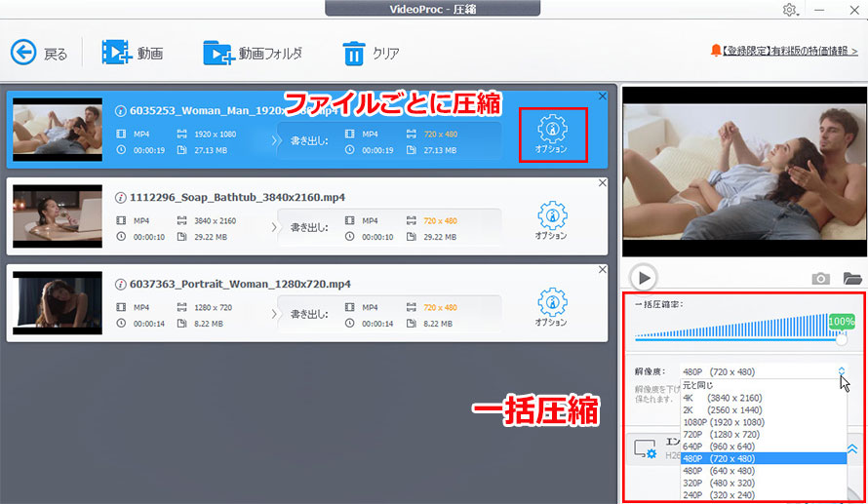The image size is (868, 504).
Task: Click file name 6037363_Portrait_Woman_1280x720.mp4
Action: tap(240, 285)
